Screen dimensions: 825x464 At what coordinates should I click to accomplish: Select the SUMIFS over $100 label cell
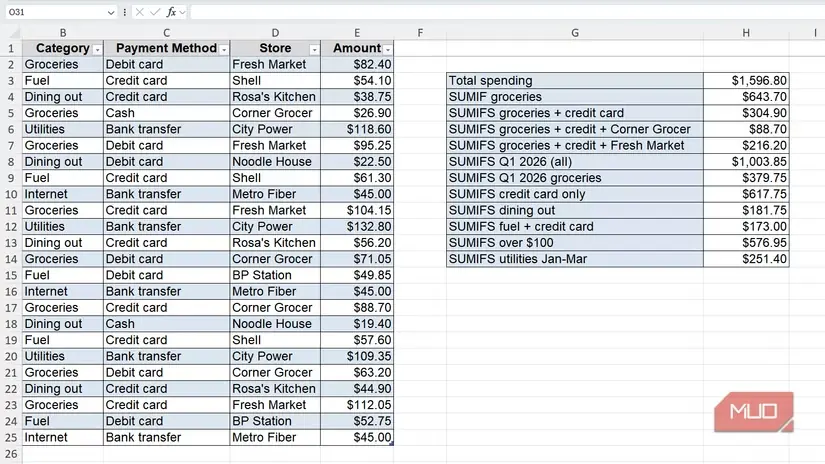[x=575, y=243]
